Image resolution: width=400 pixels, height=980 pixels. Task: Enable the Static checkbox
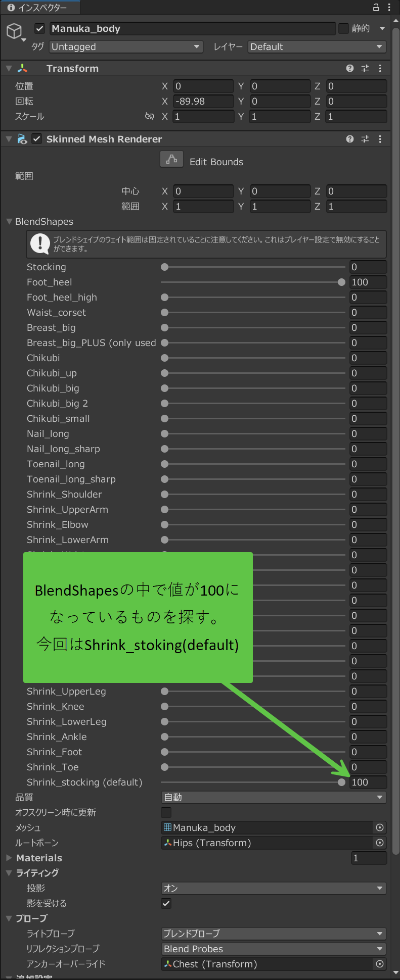pyautogui.click(x=344, y=29)
